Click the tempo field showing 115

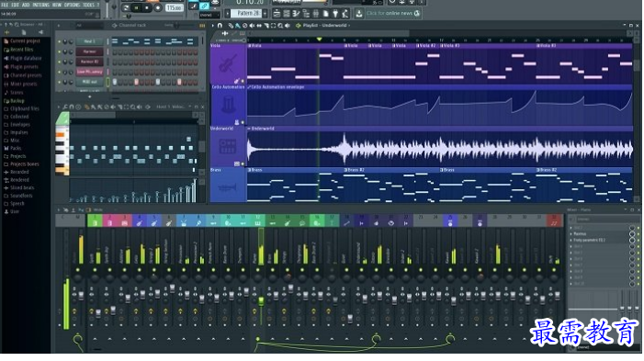point(174,7)
